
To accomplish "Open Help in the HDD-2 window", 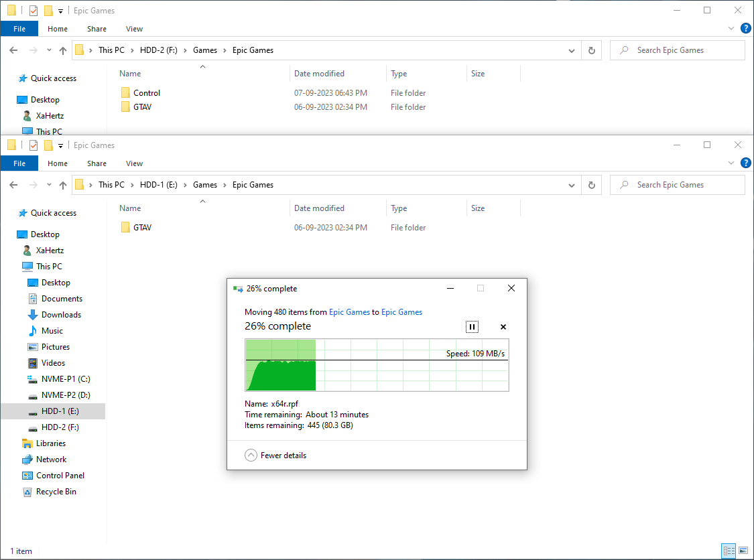I will pyautogui.click(x=746, y=28).
